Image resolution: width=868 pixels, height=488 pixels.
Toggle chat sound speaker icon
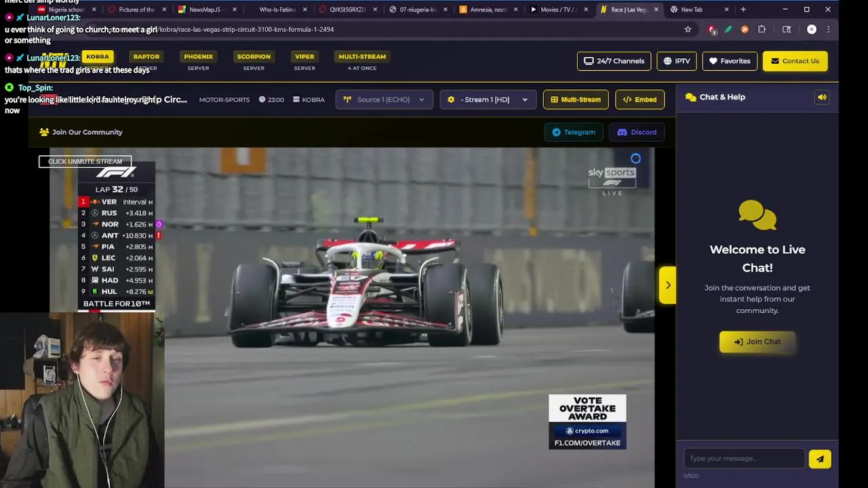[822, 98]
